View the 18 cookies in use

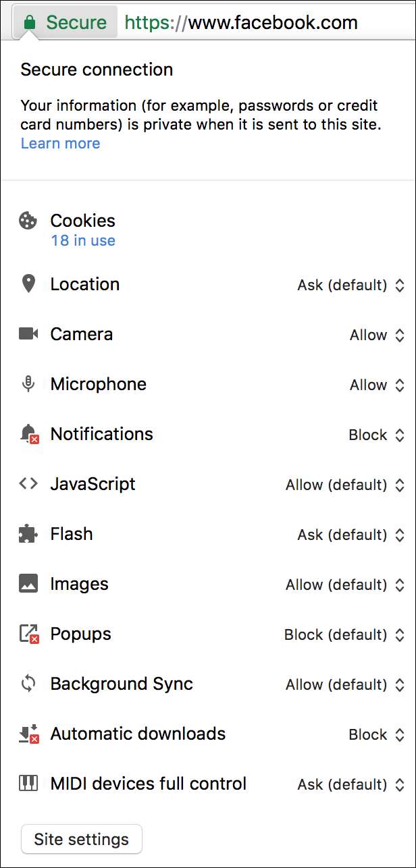coord(82,240)
